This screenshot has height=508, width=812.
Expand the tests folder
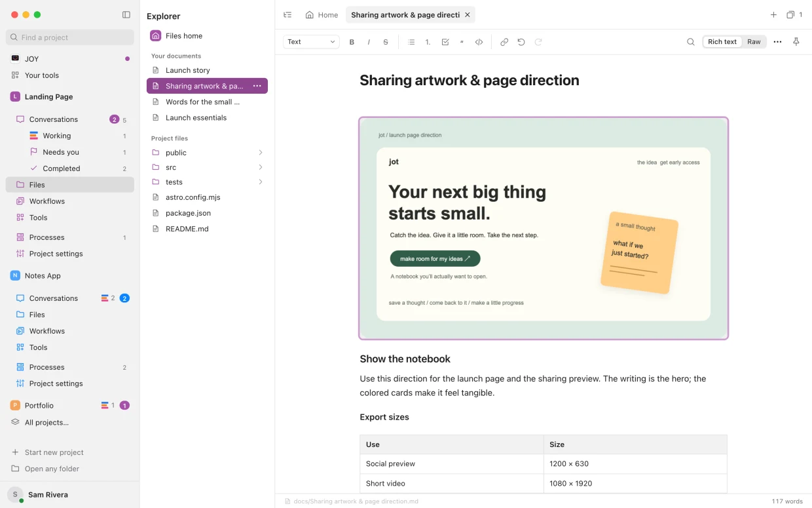[x=260, y=182]
